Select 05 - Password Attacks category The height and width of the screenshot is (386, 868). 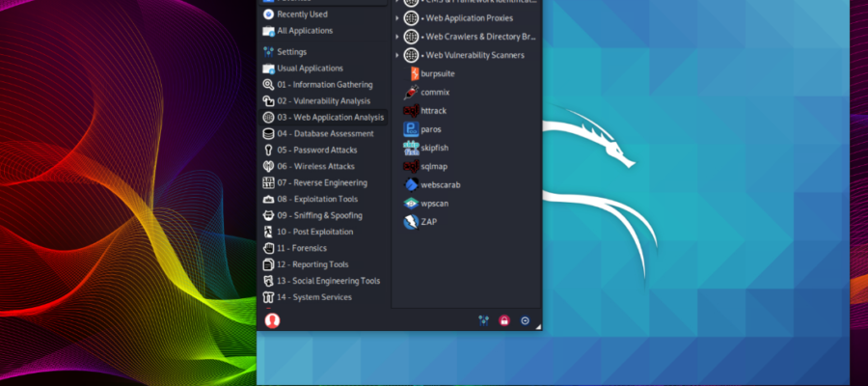coord(323,151)
